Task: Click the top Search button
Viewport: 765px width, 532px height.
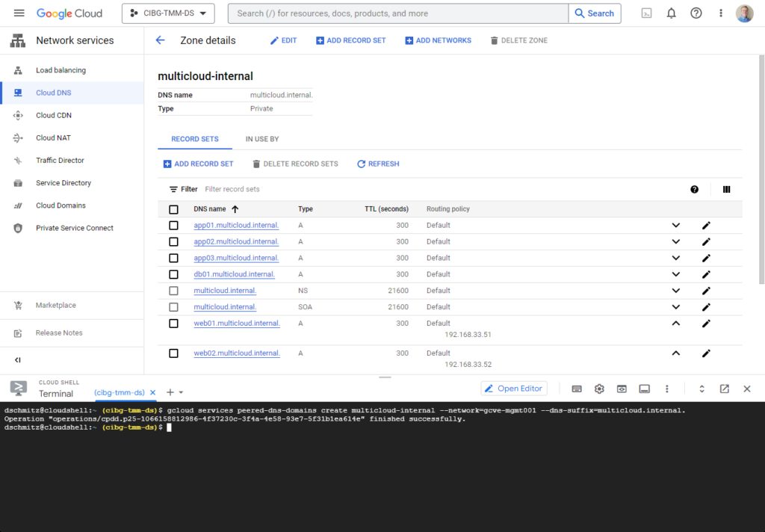Action: [x=595, y=13]
